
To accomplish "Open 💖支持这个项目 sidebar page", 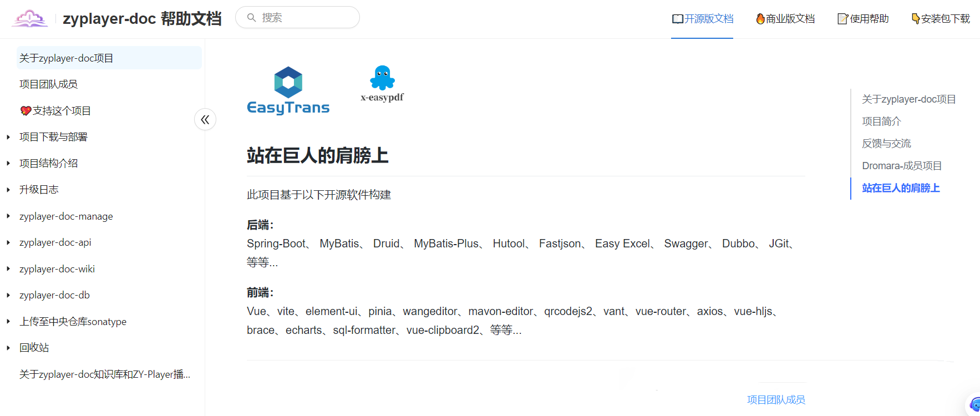I will click(55, 111).
